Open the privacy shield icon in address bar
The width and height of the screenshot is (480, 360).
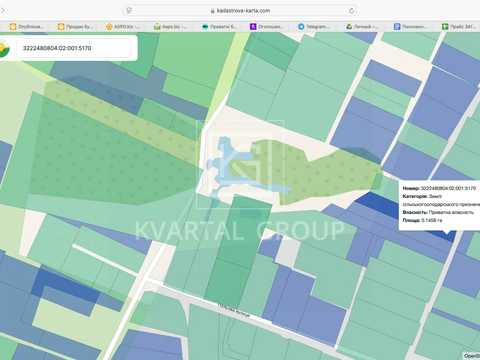tap(129, 11)
